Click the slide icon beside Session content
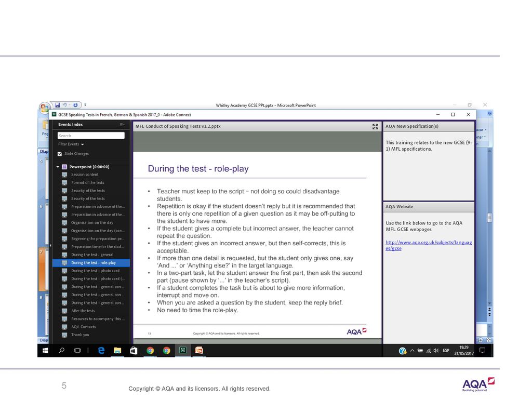Image resolution: width=532 pixels, height=399 pixels. click(x=64, y=175)
